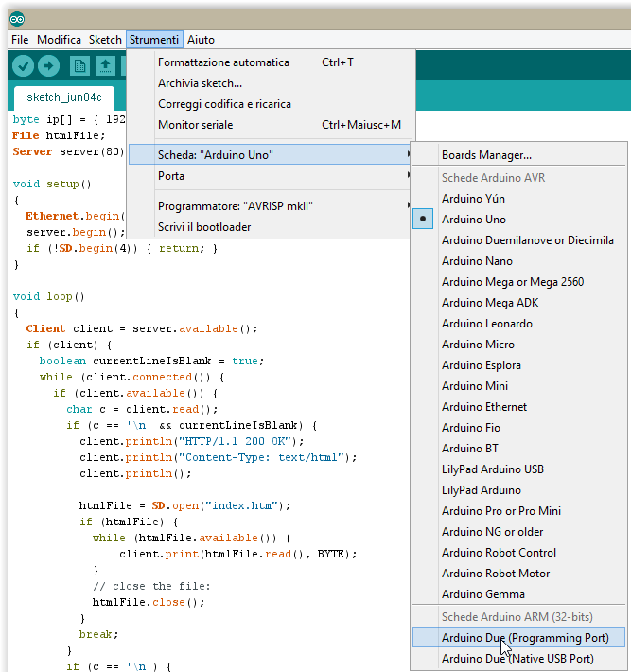Select Arduino Due (Native USB Port)
Image resolution: width=631 pixels, height=672 pixels.
point(518,659)
